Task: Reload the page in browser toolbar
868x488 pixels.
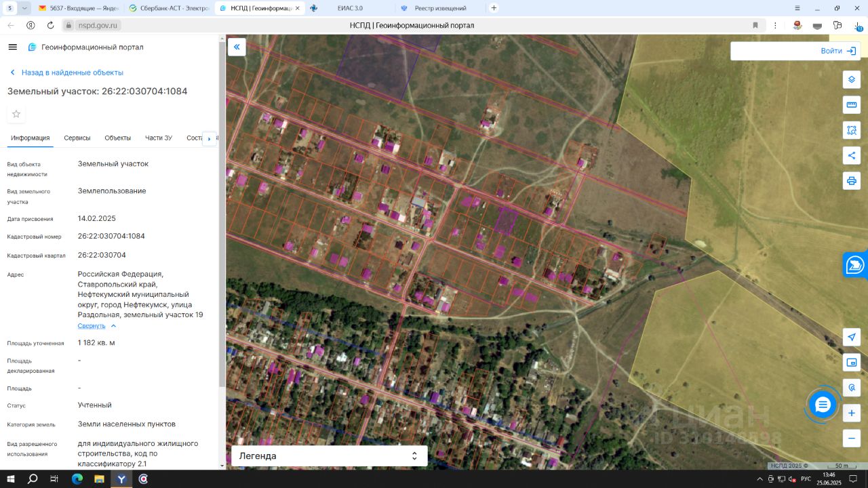Action: 50,25
